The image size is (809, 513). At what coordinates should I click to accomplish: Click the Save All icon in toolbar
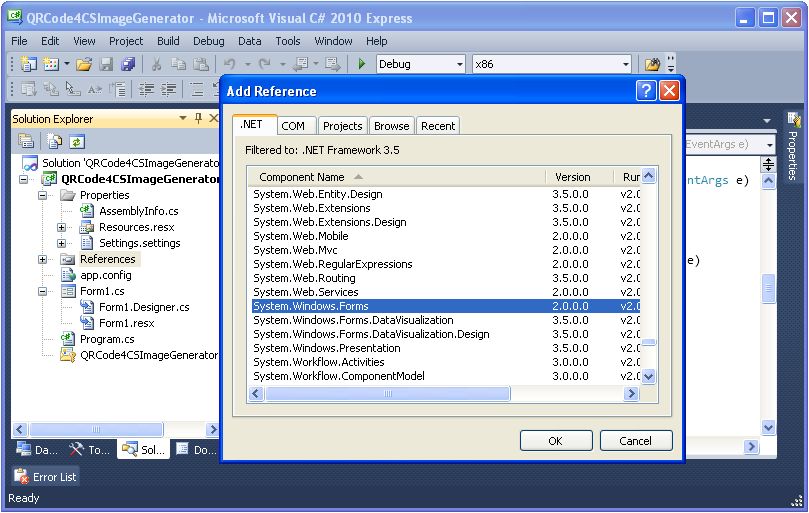tap(127, 64)
